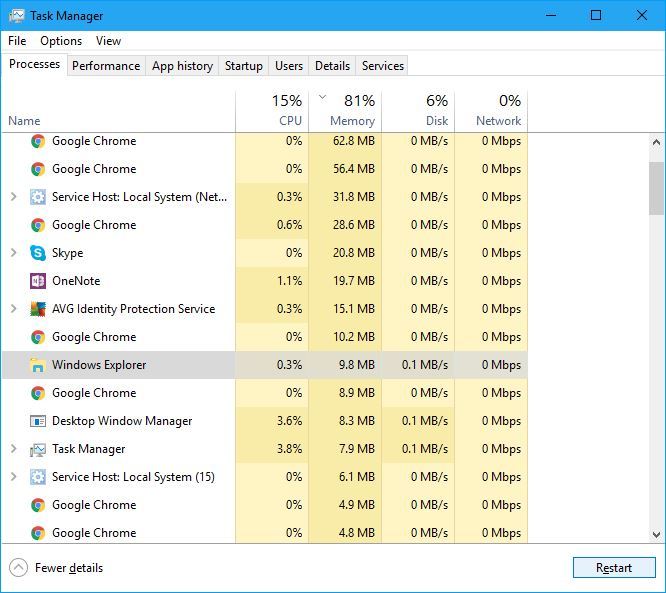Collapse view with the Fewer details arrow icon
The height and width of the screenshot is (593, 666).
point(18,568)
